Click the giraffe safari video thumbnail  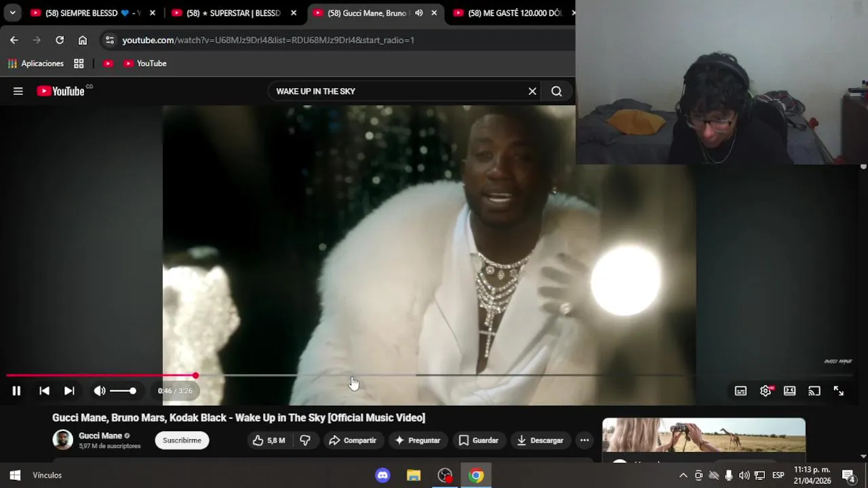tap(704, 435)
